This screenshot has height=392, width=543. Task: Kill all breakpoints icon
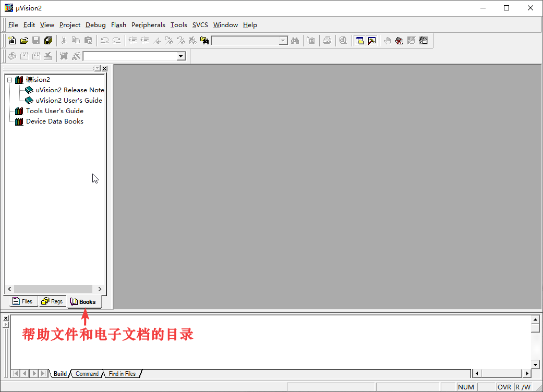pyautogui.click(x=399, y=41)
